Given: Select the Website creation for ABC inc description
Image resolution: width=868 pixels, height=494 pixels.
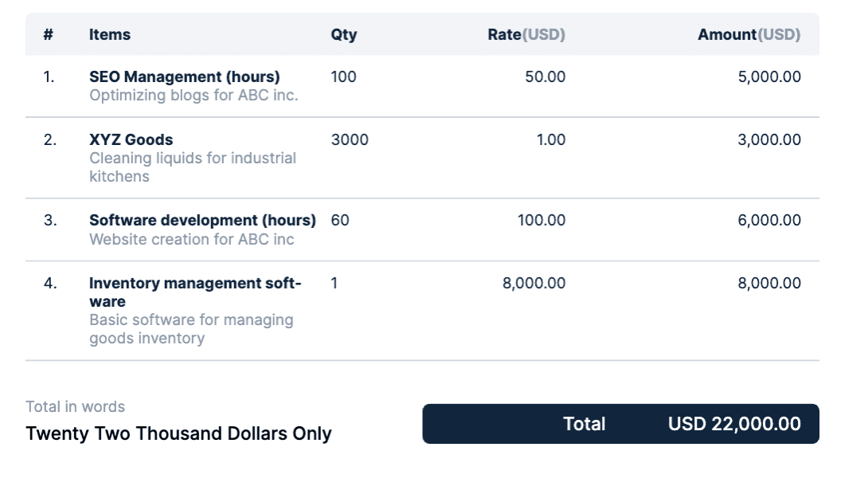Looking at the screenshot, I should click(x=192, y=239).
